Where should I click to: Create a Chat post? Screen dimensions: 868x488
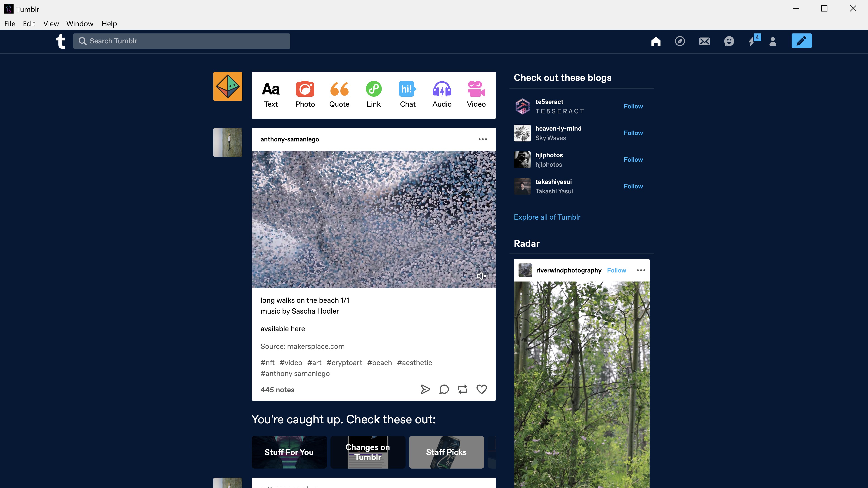coord(407,94)
